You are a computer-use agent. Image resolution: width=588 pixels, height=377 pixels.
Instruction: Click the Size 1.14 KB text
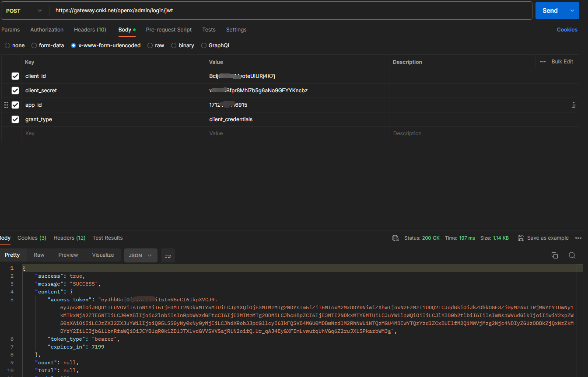point(494,238)
